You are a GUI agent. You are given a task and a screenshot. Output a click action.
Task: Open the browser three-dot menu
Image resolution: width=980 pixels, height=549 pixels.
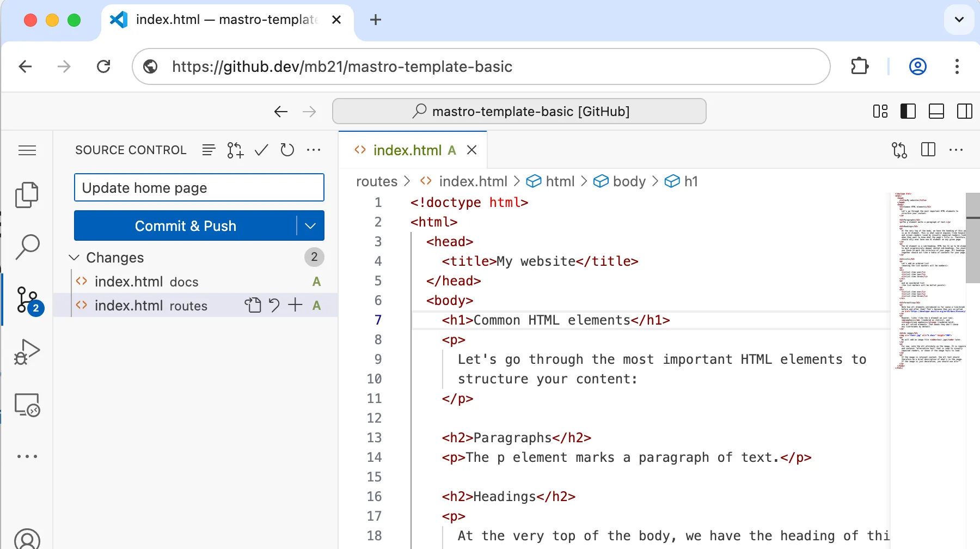pos(957,66)
